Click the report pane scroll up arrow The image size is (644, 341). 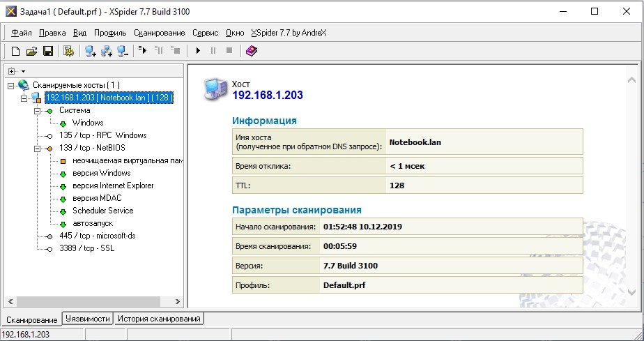pos(632,80)
